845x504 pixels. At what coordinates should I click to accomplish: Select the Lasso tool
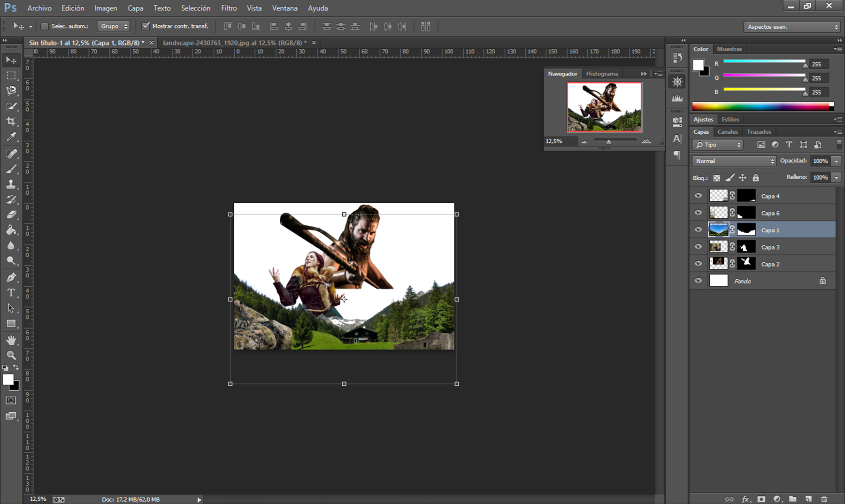click(x=11, y=91)
